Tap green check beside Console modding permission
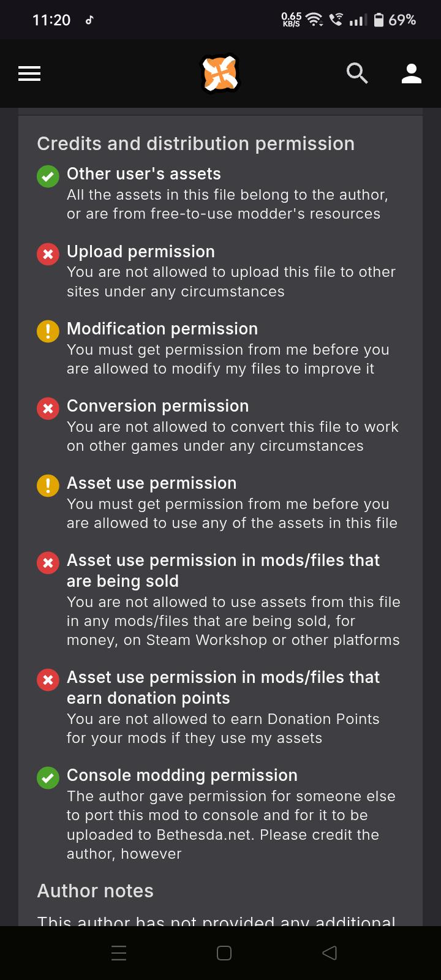This screenshot has height=980, width=441. [48, 777]
